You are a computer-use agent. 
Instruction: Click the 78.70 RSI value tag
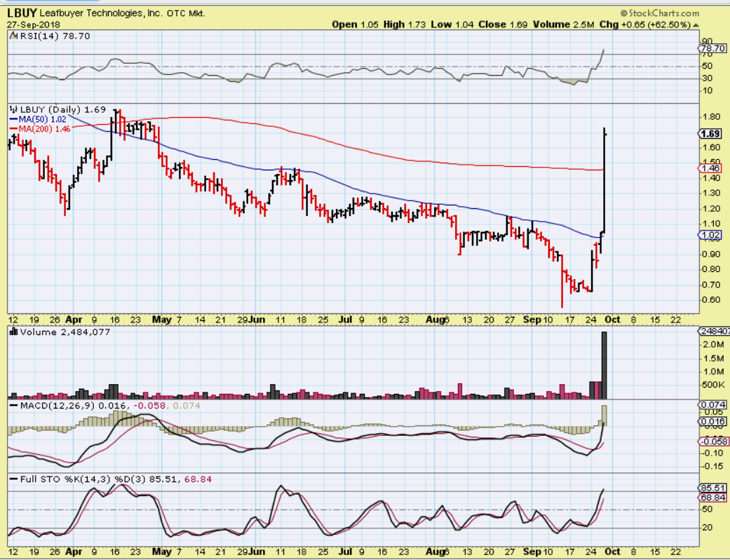(x=712, y=48)
